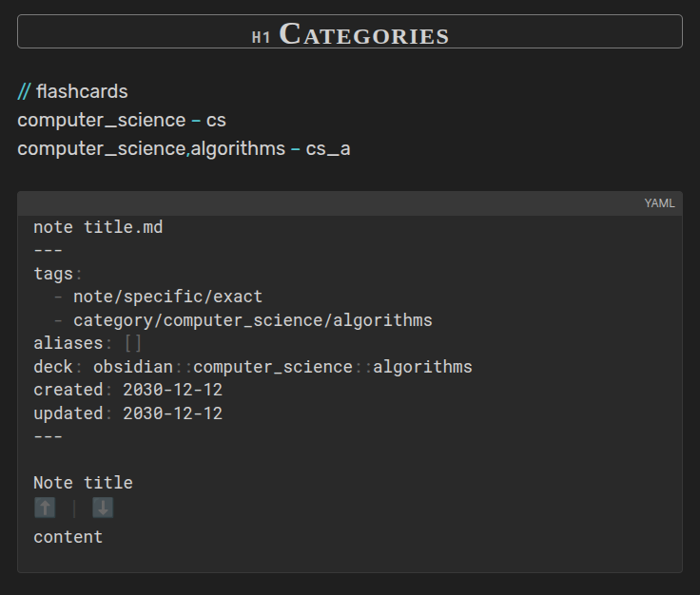Click the tags key in YAML
The width and height of the screenshot is (700, 595).
(53, 274)
